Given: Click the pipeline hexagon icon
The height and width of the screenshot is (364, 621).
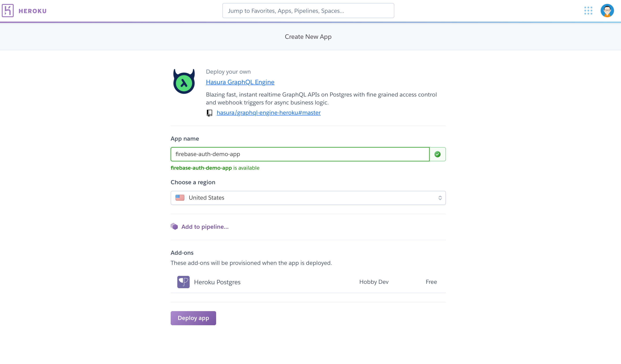Looking at the screenshot, I should 174,227.
